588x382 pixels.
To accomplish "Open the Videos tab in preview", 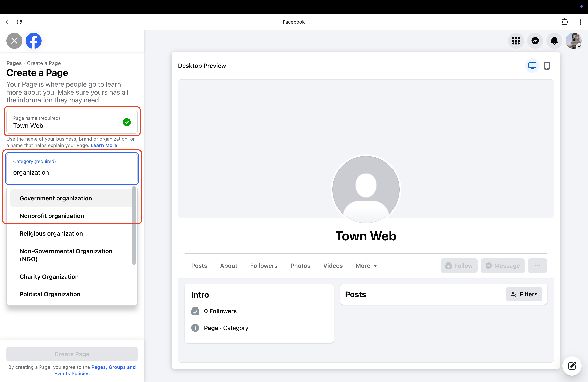I will (x=333, y=266).
